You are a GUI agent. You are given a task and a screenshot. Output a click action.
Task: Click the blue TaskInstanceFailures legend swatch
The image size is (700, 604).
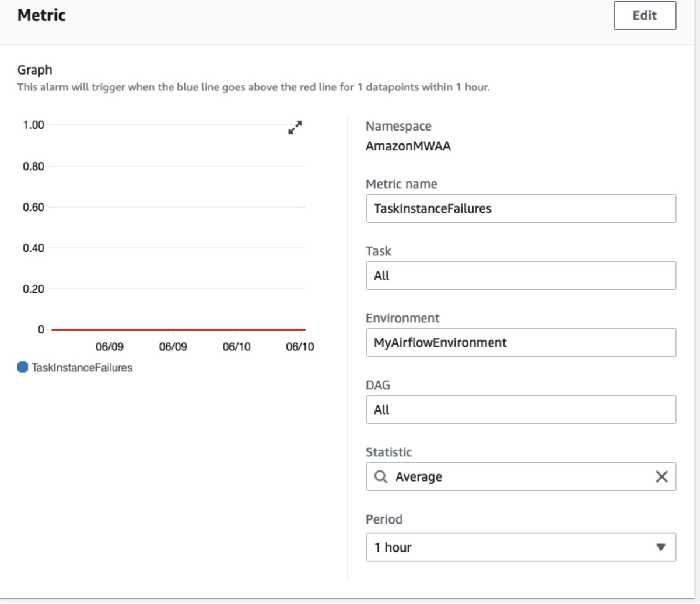pos(23,367)
